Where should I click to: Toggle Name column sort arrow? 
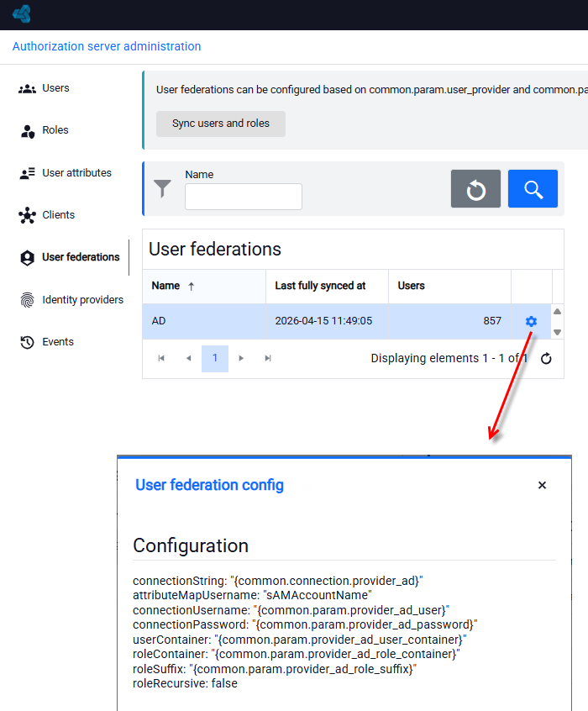(192, 286)
